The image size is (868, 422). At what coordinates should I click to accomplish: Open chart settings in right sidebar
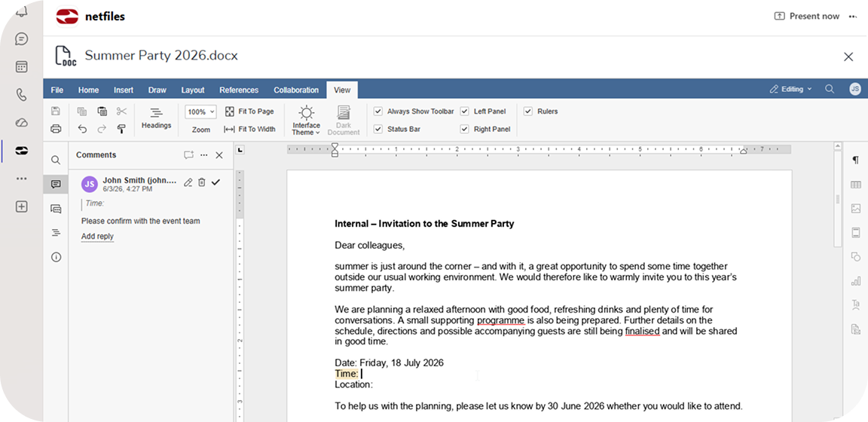point(856,281)
